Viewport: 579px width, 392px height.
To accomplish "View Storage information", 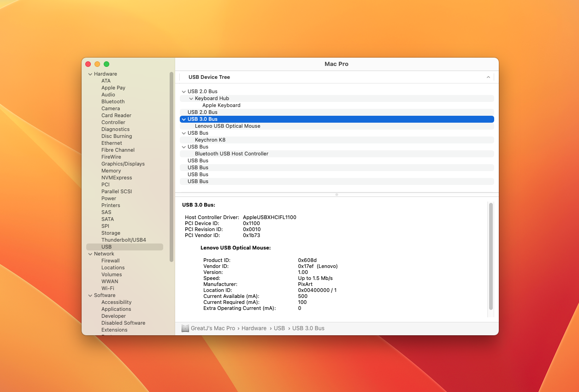I will [111, 233].
